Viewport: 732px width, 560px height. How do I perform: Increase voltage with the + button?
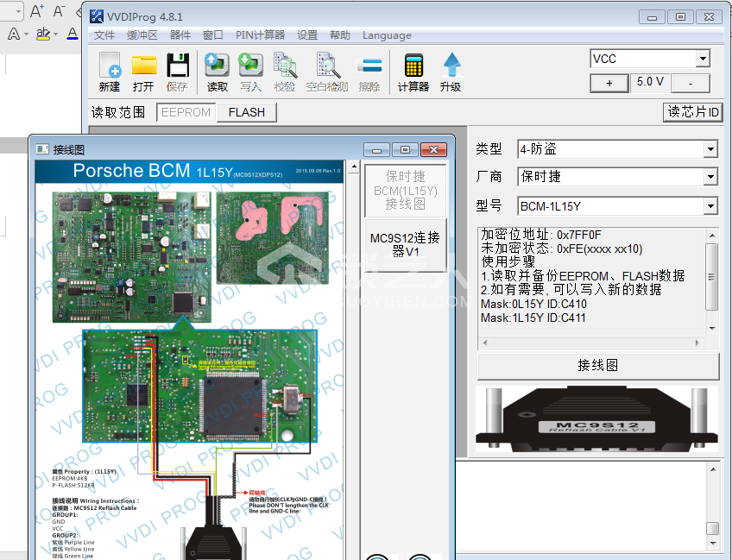click(609, 84)
